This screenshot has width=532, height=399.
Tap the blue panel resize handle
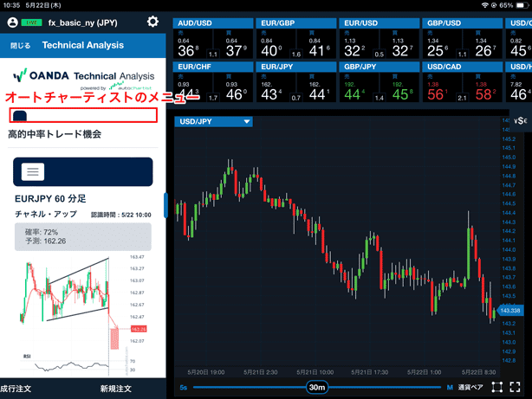[165, 205]
